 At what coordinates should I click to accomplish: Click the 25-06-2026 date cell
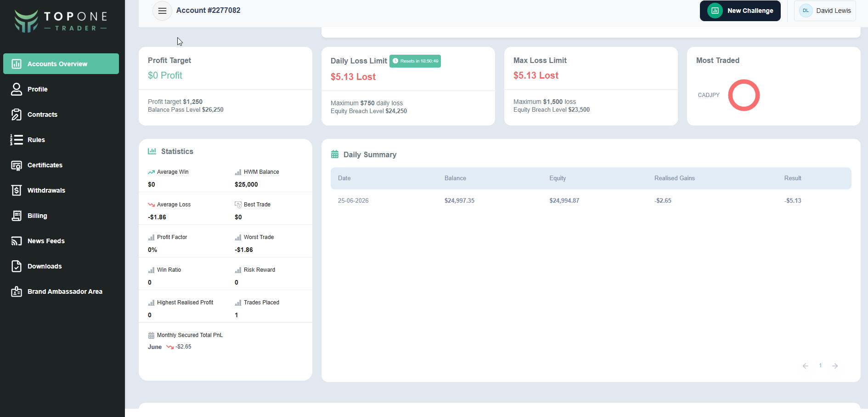tap(353, 201)
